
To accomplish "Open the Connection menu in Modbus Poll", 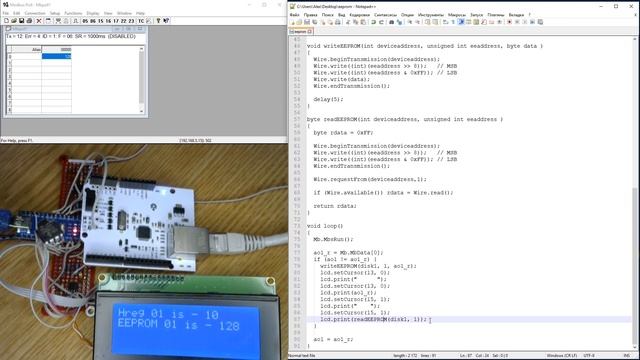I will click(x=35, y=13).
